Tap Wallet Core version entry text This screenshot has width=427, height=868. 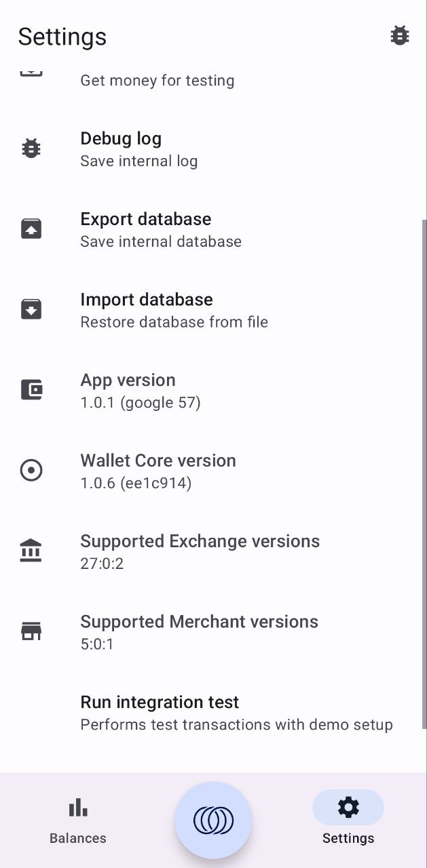point(157,471)
